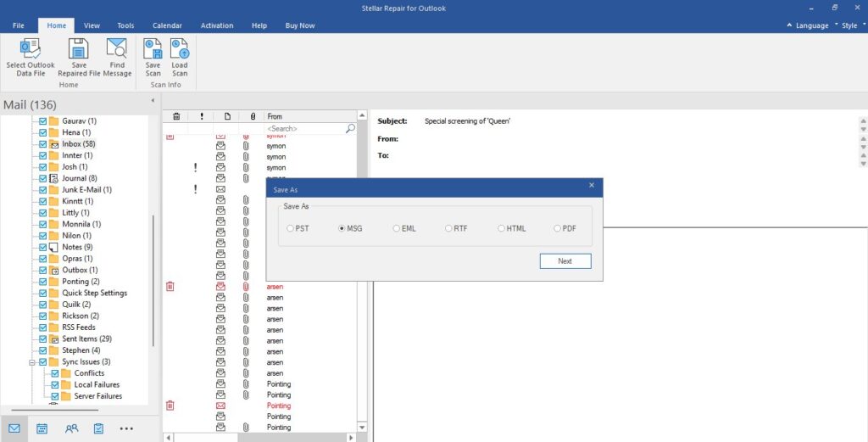
Task: Uncheck the Junk E-Mail folder checkbox
Action: point(42,189)
